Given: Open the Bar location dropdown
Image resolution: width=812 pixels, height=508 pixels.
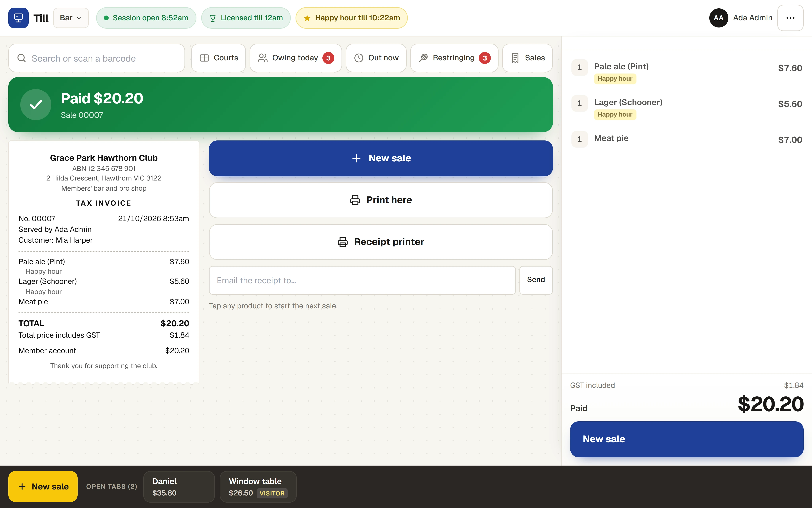Looking at the screenshot, I should (71, 18).
